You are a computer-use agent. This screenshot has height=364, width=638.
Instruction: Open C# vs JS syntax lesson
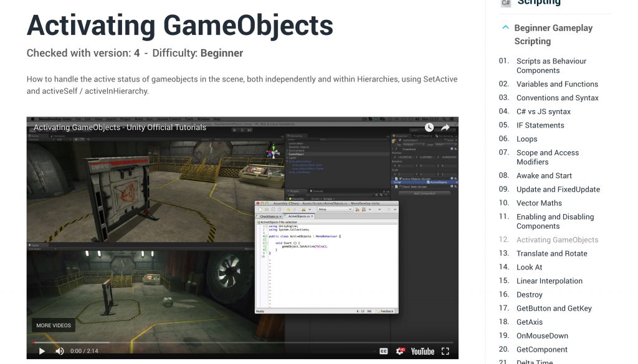pos(543,111)
